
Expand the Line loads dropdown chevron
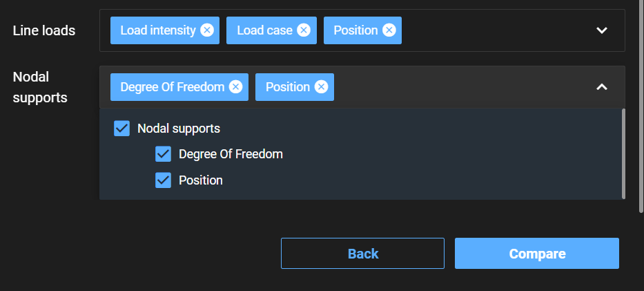pyautogui.click(x=602, y=30)
